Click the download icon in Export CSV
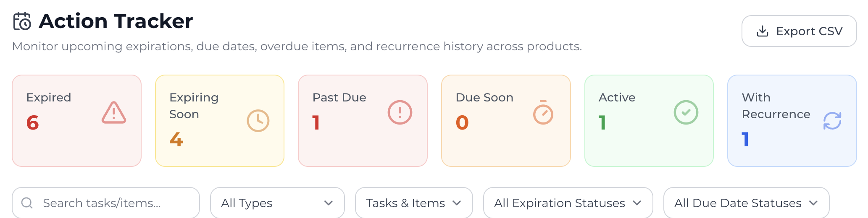 pos(762,31)
